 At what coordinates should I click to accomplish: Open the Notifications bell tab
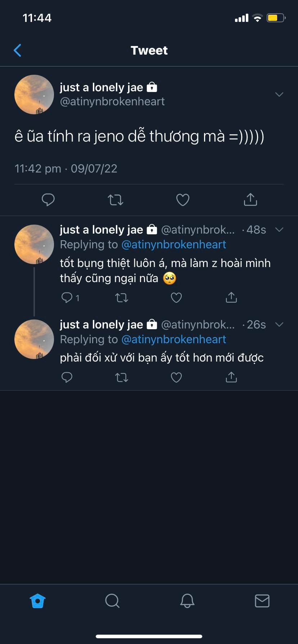(x=187, y=601)
